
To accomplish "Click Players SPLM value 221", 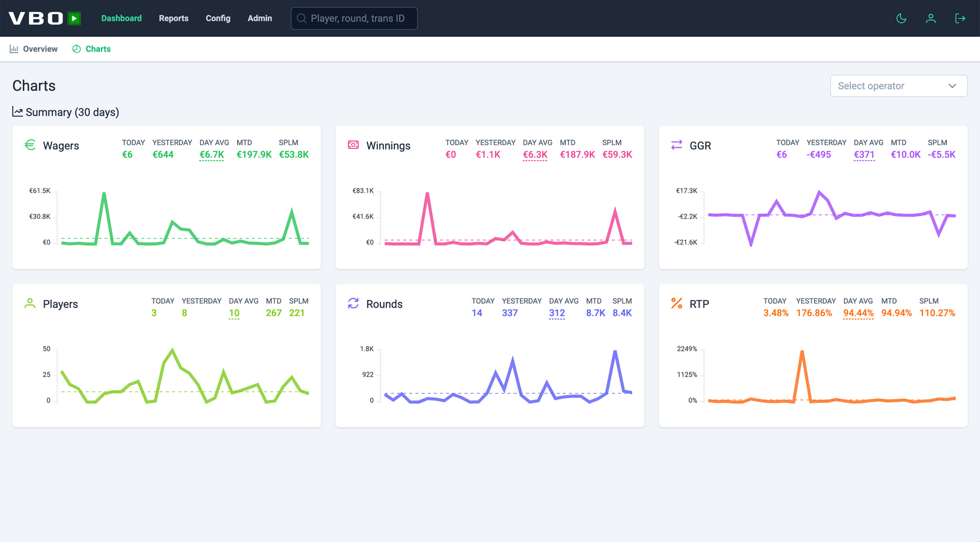I will [297, 314].
